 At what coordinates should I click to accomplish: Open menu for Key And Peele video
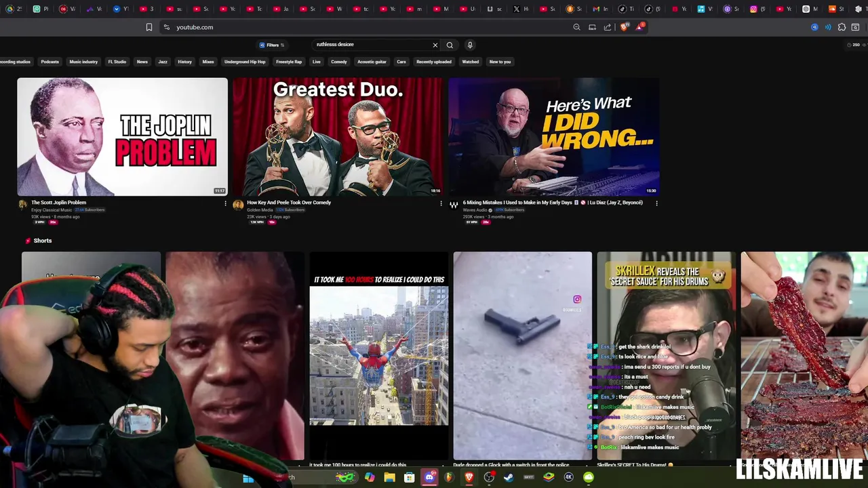coord(441,203)
